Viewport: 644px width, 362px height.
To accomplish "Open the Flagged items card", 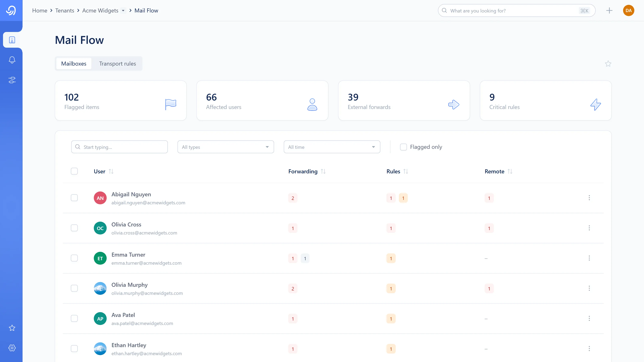I will point(121,101).
